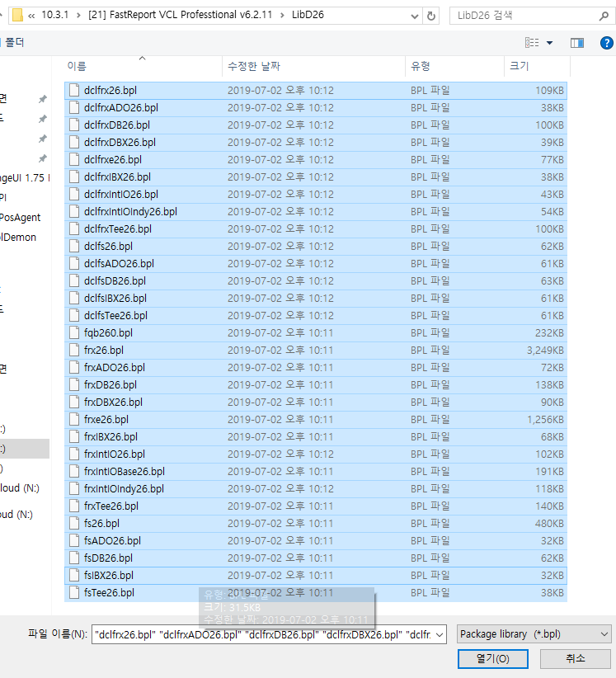This screenshot has height=678, width=616.
Task: Expand the view options dropdown arrow
Action: coord(549,42)
